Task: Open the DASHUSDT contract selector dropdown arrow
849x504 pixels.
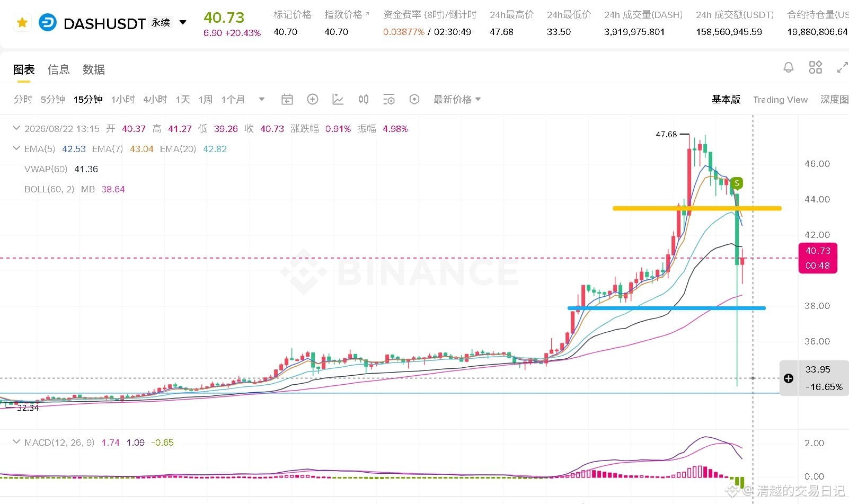Action: 183,23
